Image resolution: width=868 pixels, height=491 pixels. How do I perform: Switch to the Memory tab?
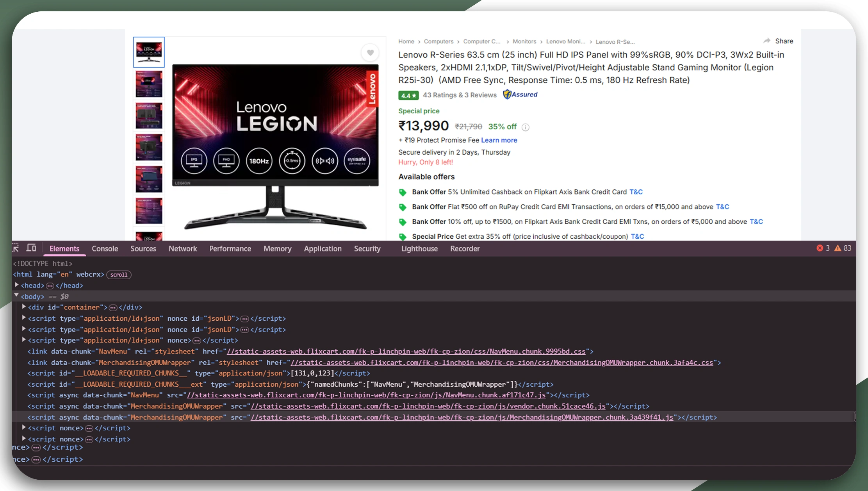point(278,248)
